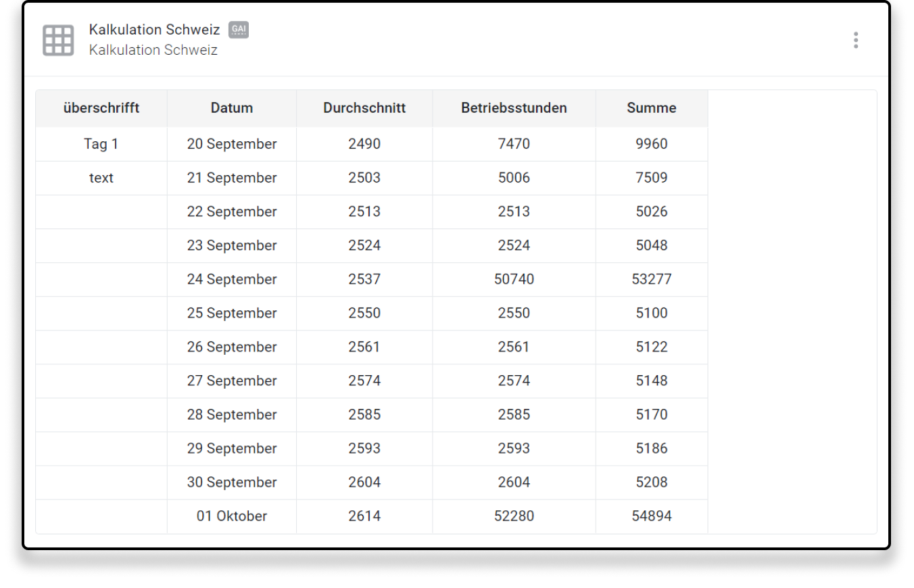Screen dimensions: 914x588
Task: Click the Betriebsstunden value 50740
Action: pos(514,279)
